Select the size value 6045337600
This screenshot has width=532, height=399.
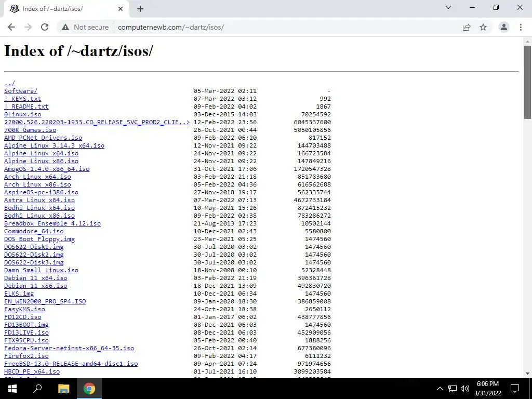click(x=312, y=122)
